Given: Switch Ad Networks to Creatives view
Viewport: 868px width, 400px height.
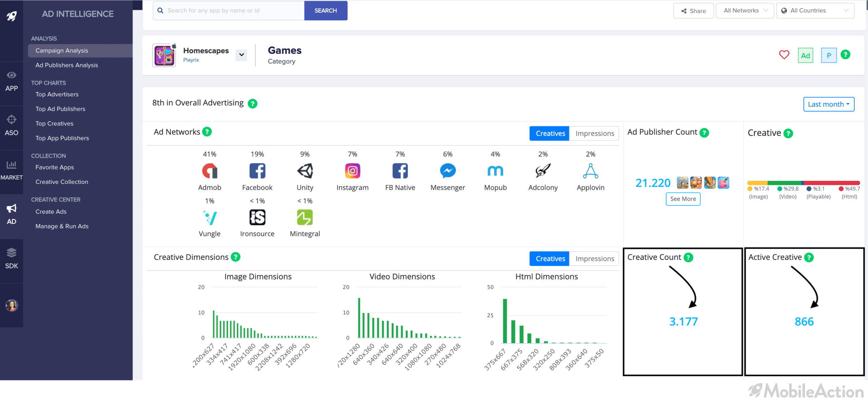Looking at the screenshot, I should tap(550, 133).
